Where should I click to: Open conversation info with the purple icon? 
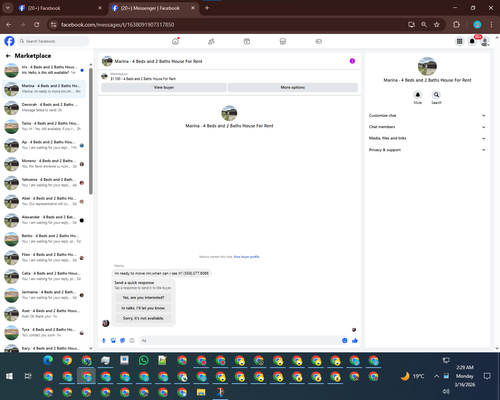pos(352,61)
